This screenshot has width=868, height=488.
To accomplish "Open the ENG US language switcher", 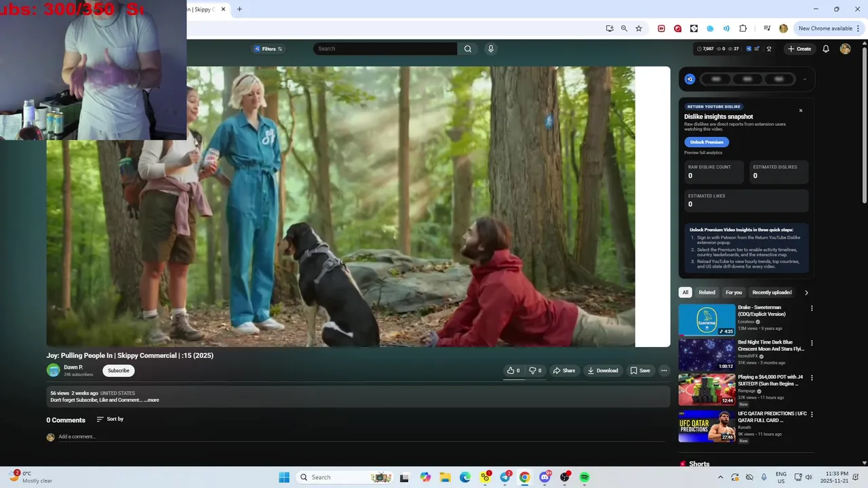I will pos(781,477).
